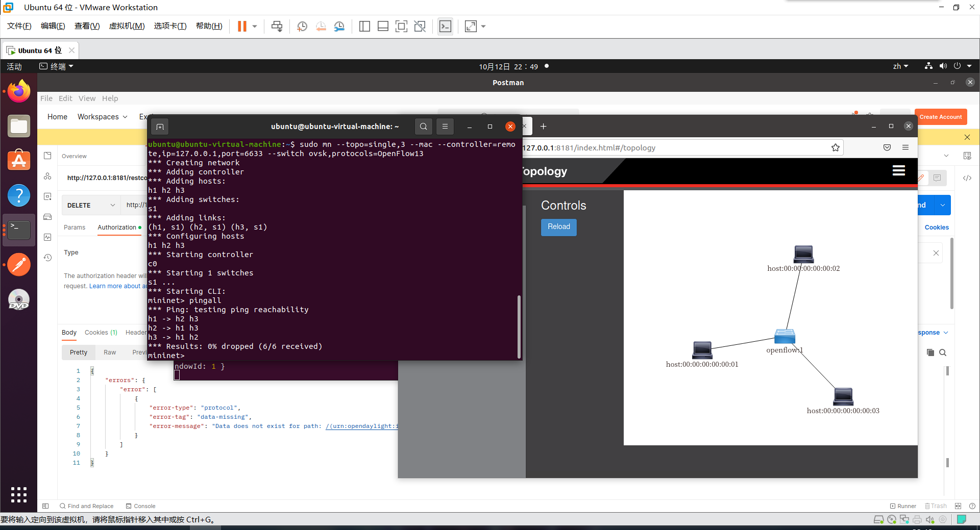Screen dimensions: 980x530
Task: Open the VMware 查看(V) menu
Action: click(x=87, y=26)
